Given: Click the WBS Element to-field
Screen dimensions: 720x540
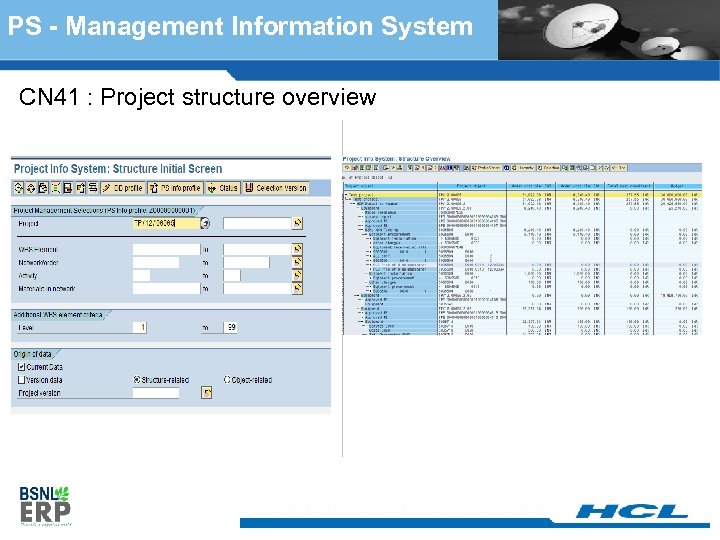Looking at the screenshot, I should click(x=257, y=249).
